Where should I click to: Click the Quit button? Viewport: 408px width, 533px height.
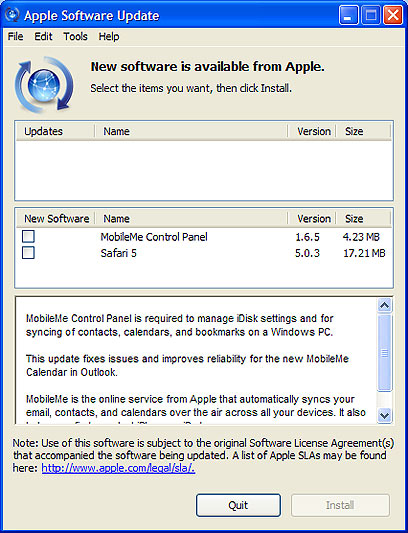(x=238, y=505)
